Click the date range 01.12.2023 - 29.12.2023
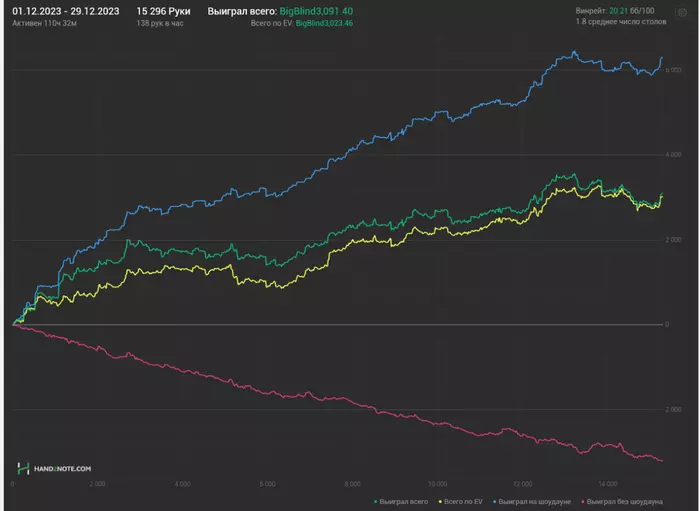The width and height of the screenshot is (700, 511). tap(66, 11)
